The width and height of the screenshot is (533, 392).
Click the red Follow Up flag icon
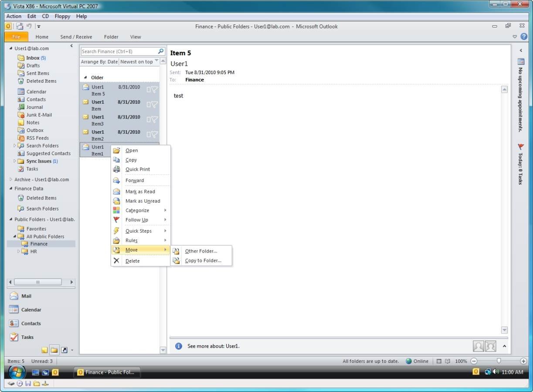116,220
